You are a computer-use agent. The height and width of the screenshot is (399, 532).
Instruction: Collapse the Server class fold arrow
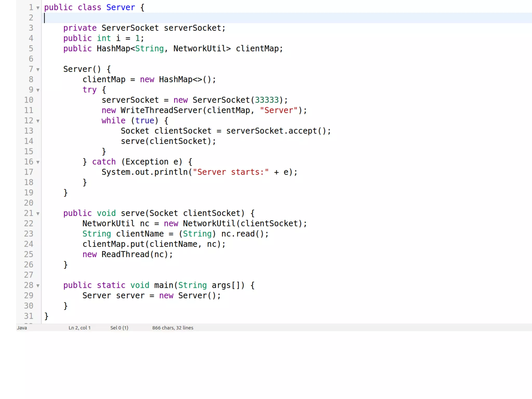point(38,8)
